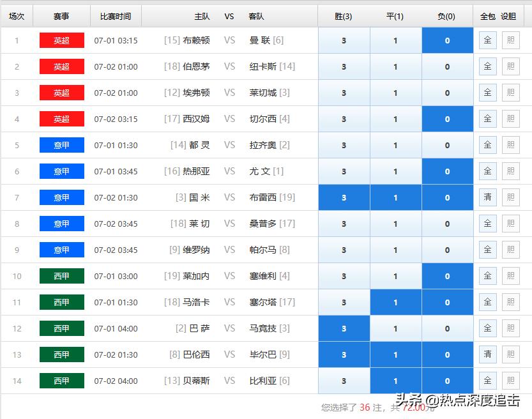Screen dimensions: 532x419
Task: Click 胆 on the 贝蒂斯 vs 比利亚 row
Action: [510, 381]
